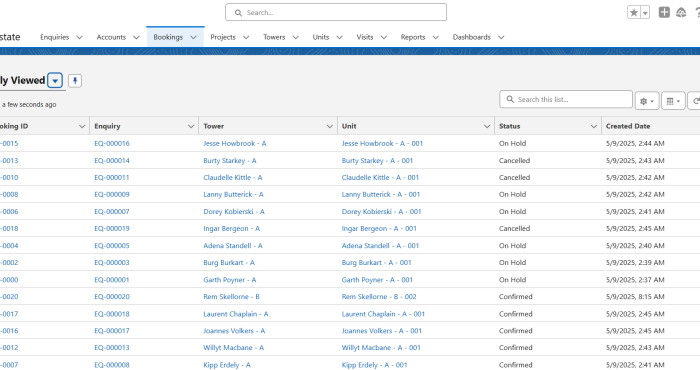The image size is (700, 370).
Task: Open Unit column actions chevron
Action: tap(487, 126)
